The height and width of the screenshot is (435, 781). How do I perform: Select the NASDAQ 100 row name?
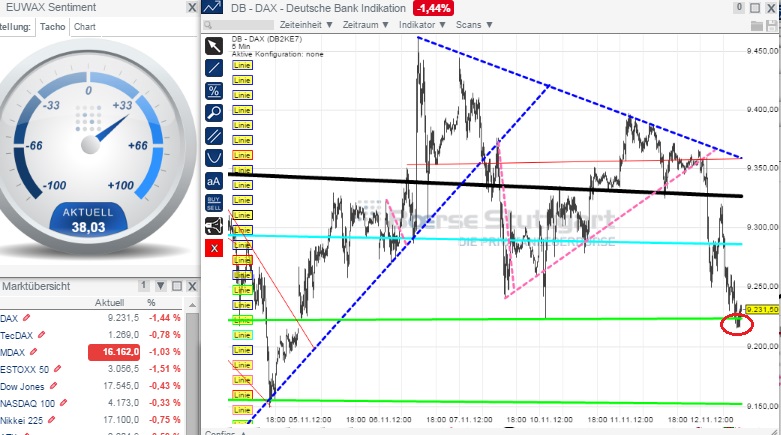(x=27, y=403)
